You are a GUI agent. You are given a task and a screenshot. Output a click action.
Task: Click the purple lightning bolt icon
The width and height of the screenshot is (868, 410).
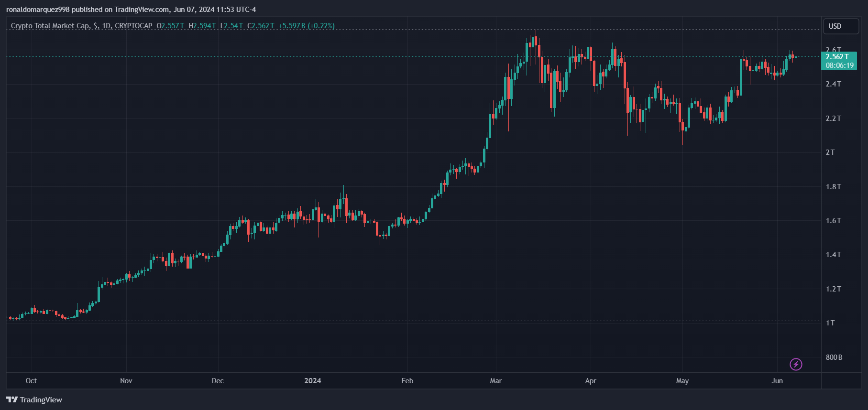click(796, 365)
